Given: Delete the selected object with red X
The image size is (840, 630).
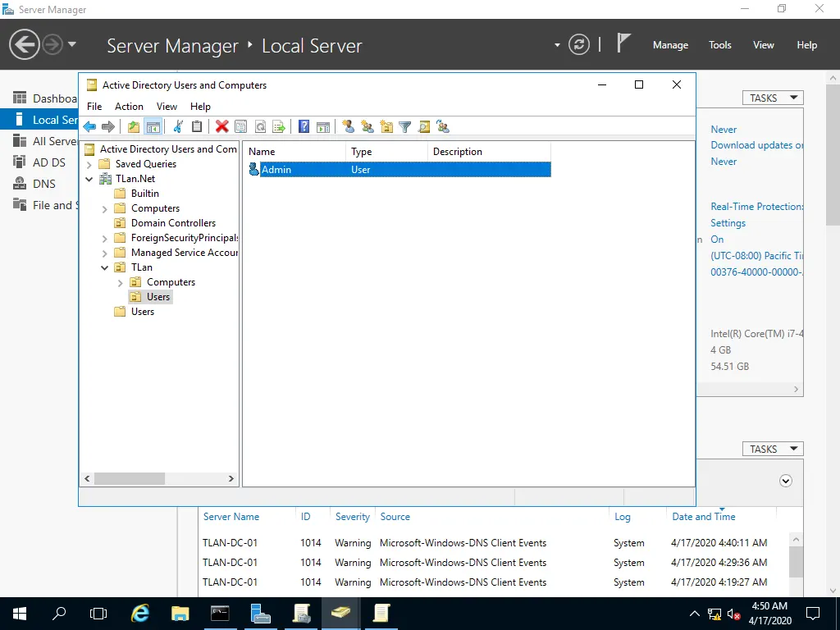Looking at the screenshot, I should (x=221, y=127).
